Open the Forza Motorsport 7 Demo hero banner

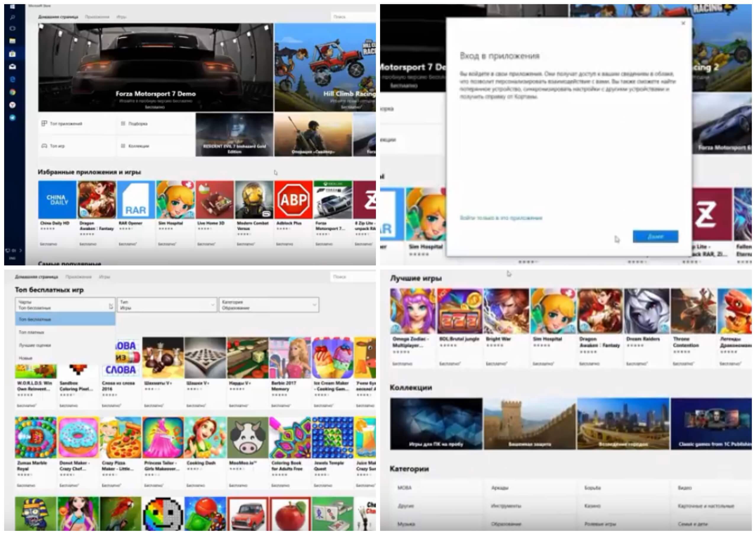coord(155,67)
